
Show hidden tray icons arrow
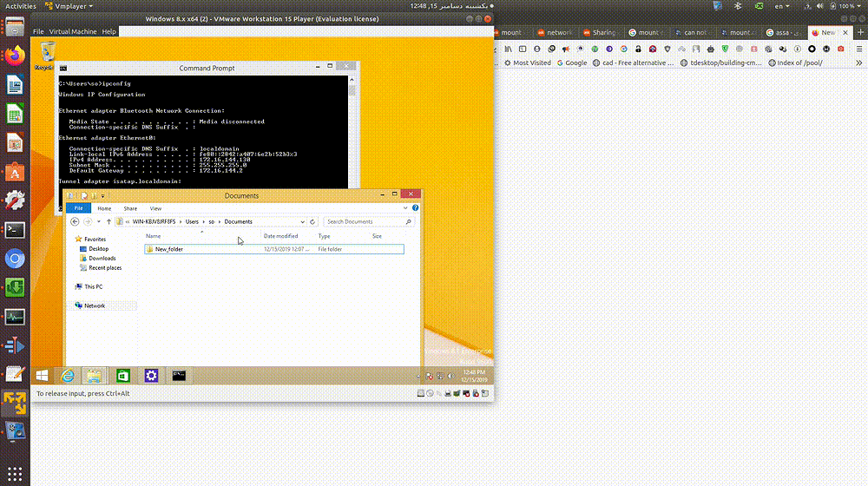pos(418,377)
